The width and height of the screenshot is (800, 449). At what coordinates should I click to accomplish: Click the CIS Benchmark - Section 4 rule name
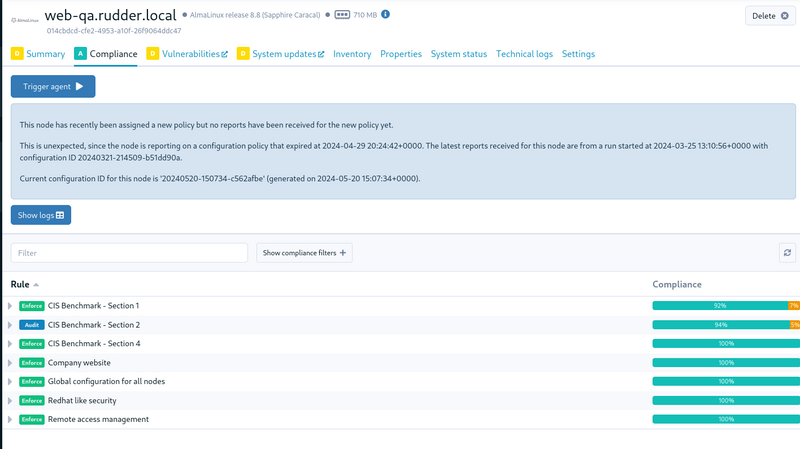pos(94,343)
